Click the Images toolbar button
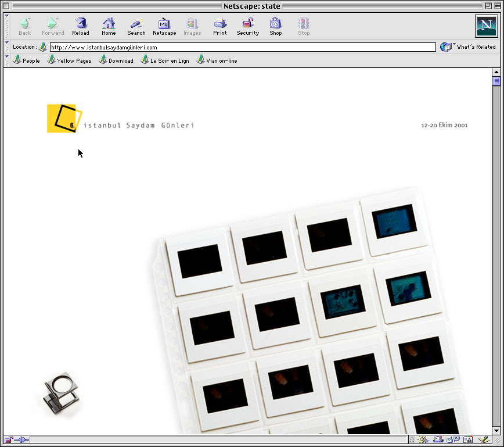 click(x=192, y=26)
